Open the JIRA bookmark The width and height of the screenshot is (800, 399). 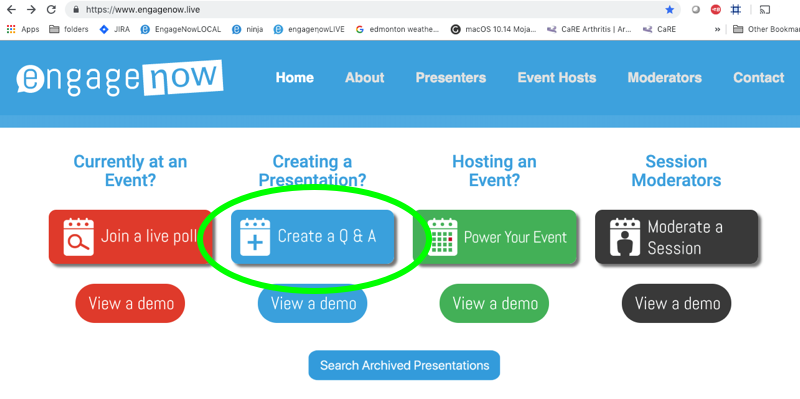(115, 29)
